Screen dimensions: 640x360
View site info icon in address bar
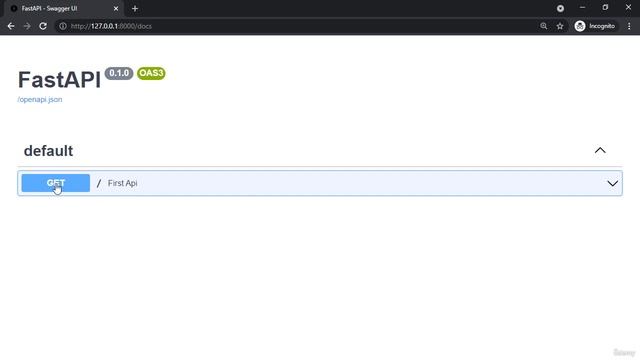click(x=62, y=26)
